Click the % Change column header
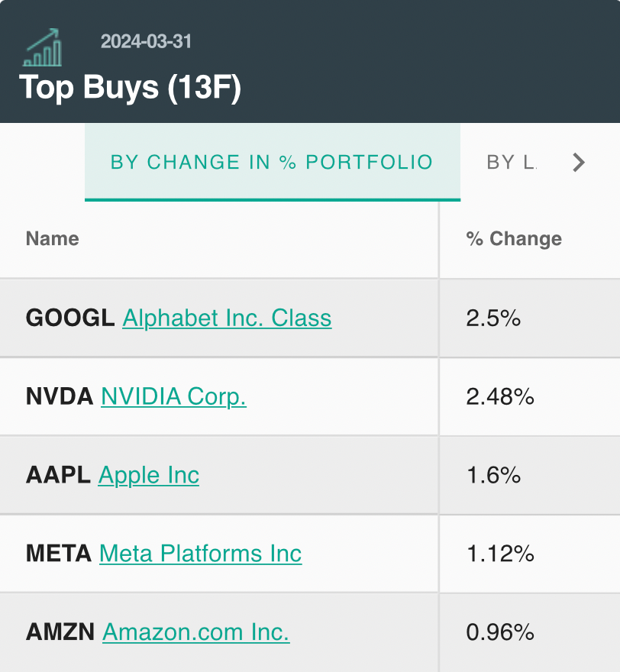The width and height of the screenshot is (620, 672). pyautogui.click(x=514, y=238)
